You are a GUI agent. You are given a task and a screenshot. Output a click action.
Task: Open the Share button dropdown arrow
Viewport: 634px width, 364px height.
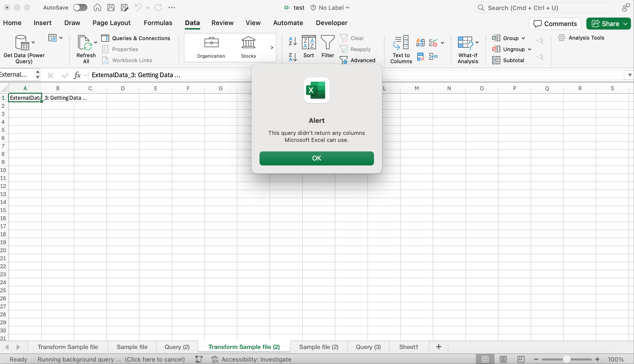[x=625, y=24]
